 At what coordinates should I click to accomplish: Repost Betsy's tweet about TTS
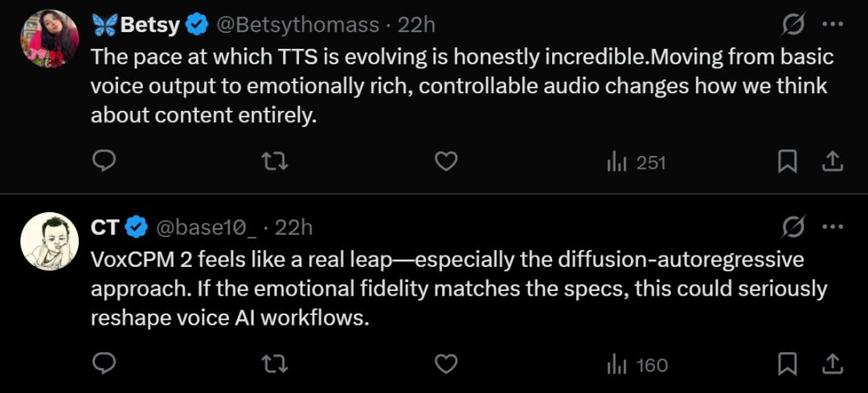click(x=275, y=162)
